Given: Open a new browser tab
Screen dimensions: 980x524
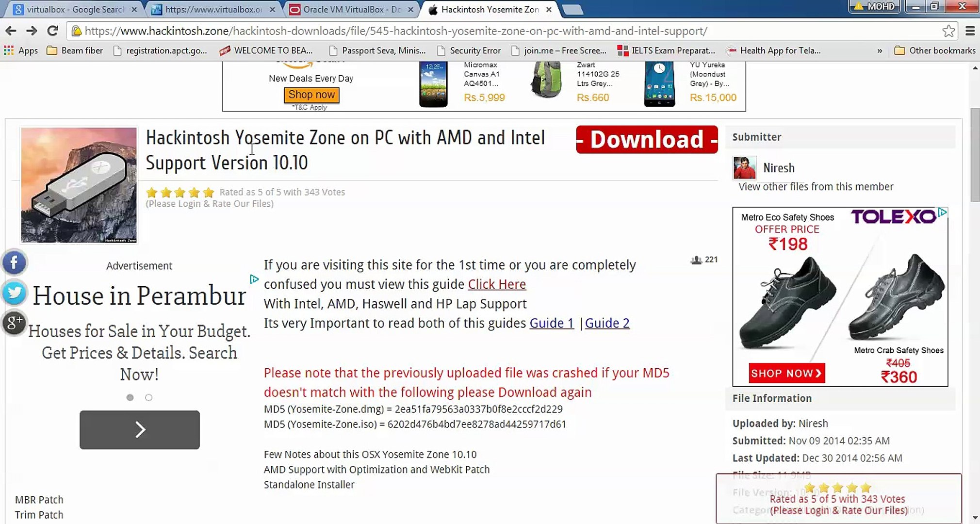Looking at the screenshot, I should coord(572,10).
